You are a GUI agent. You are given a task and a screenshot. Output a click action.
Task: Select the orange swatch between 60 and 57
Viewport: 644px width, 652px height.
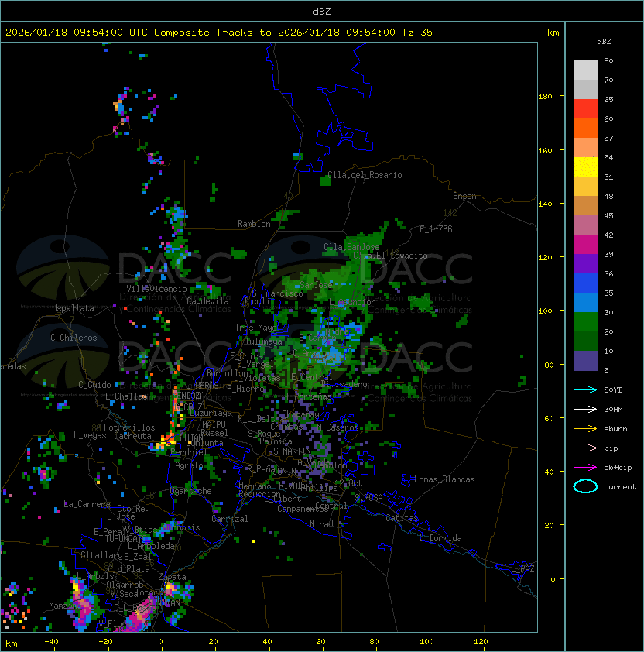click(x=585, y=128)
